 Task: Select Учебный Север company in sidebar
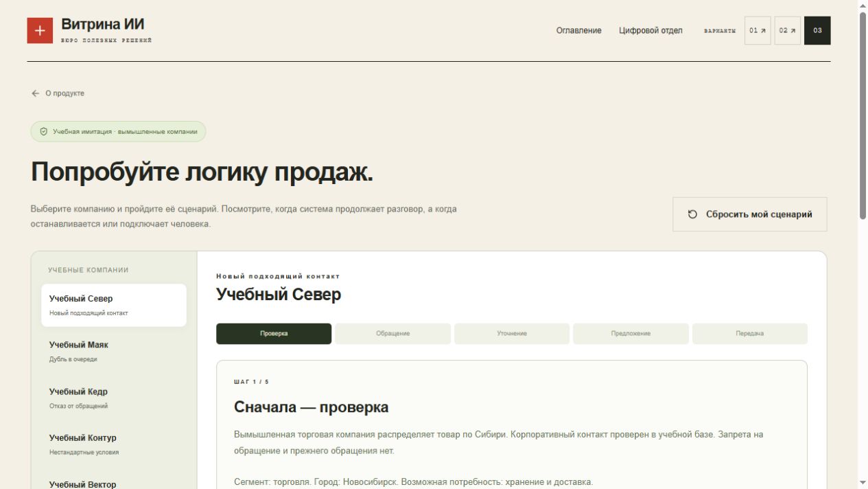[x=114, y=306]
